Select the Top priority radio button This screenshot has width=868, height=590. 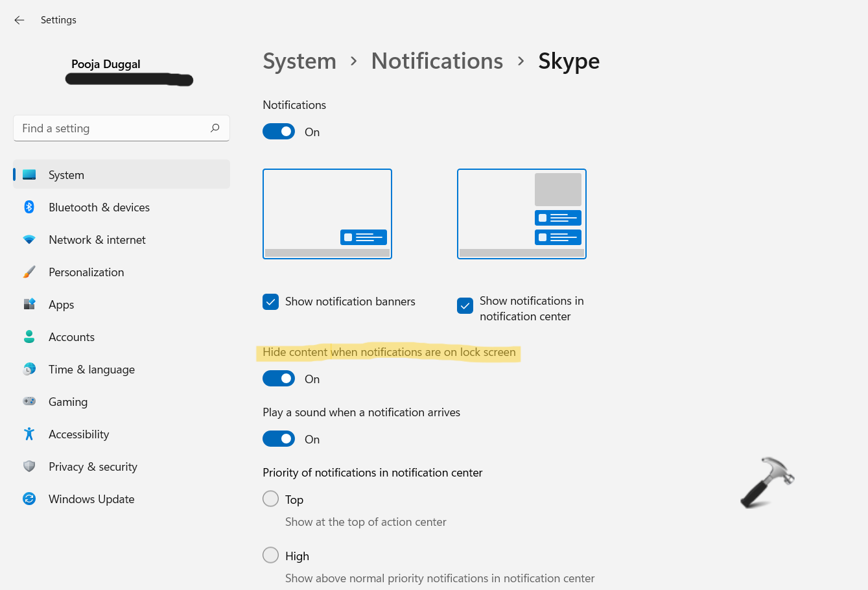point(270,499)
